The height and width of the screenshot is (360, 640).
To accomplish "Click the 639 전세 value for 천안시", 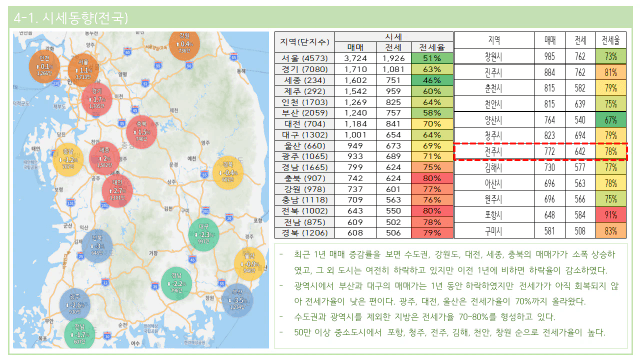I will (x=580, y=104).
